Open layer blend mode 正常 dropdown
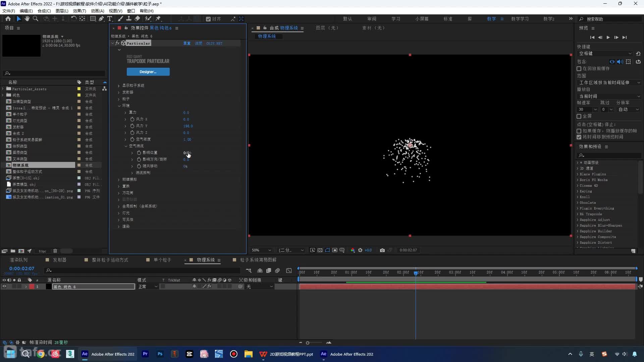Viewport: 644px width, 362px height. coord(148,287)
